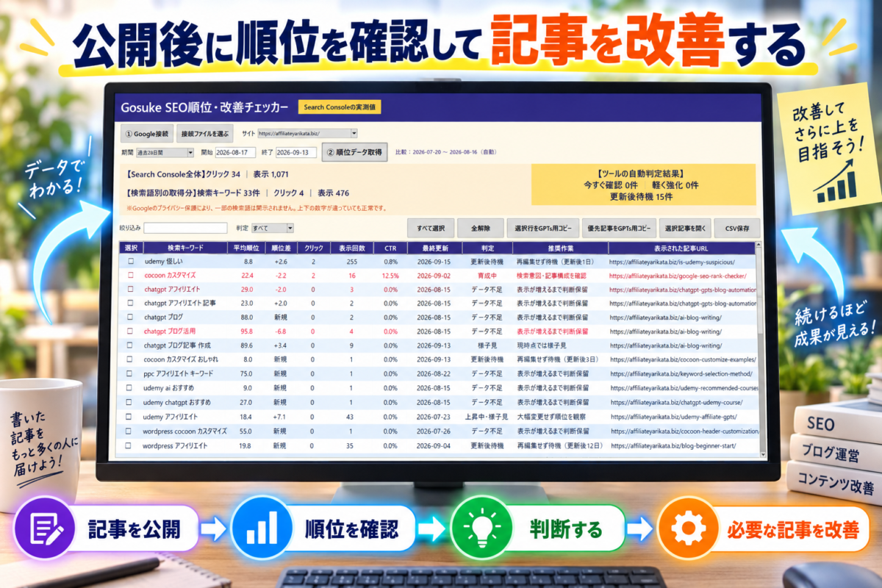Click the 接続ファイルを選ぶ button

[x=206, y=135]
